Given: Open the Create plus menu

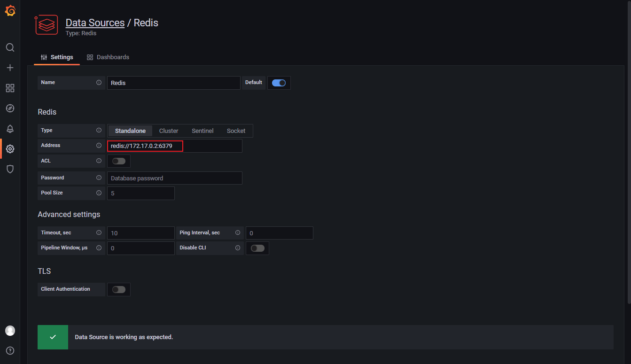Looking at the screenshot, I should point(10,68).
